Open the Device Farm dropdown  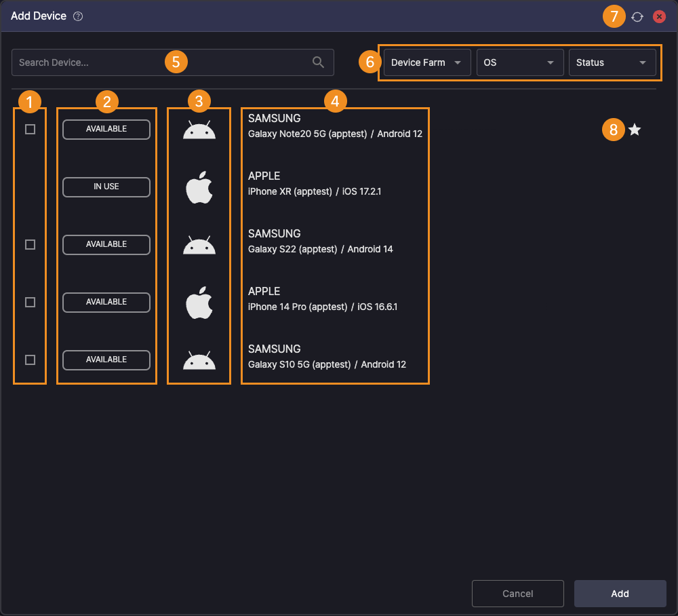pyautogui.click(x=427, y=62)
